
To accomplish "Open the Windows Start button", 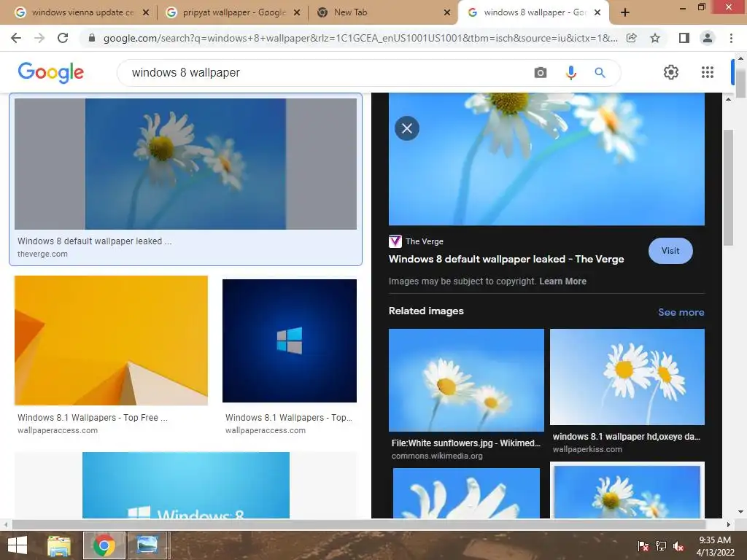I will tap(18, 545).
